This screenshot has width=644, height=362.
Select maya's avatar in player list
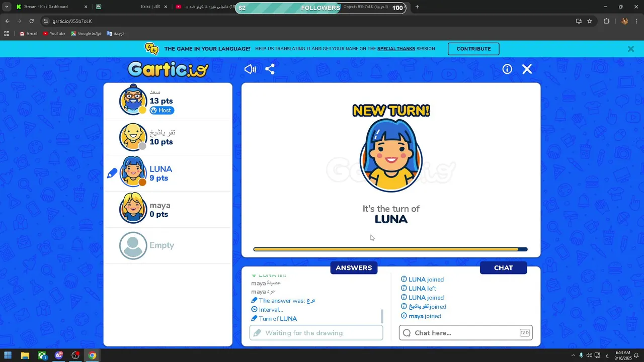pos(133,209)
